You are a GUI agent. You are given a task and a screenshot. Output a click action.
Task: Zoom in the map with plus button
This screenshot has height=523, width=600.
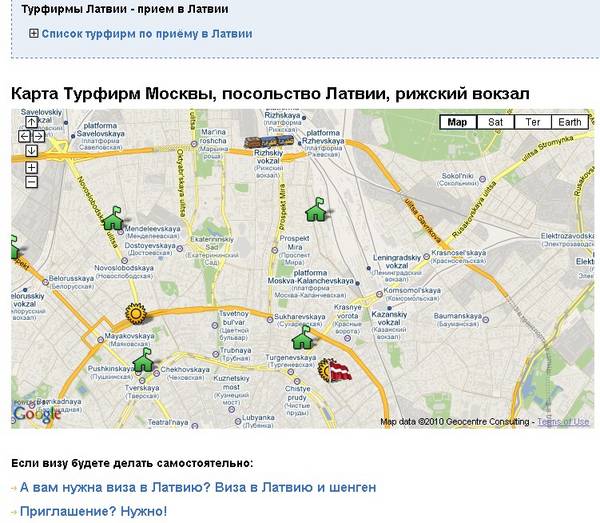click(x=31, y=168)
